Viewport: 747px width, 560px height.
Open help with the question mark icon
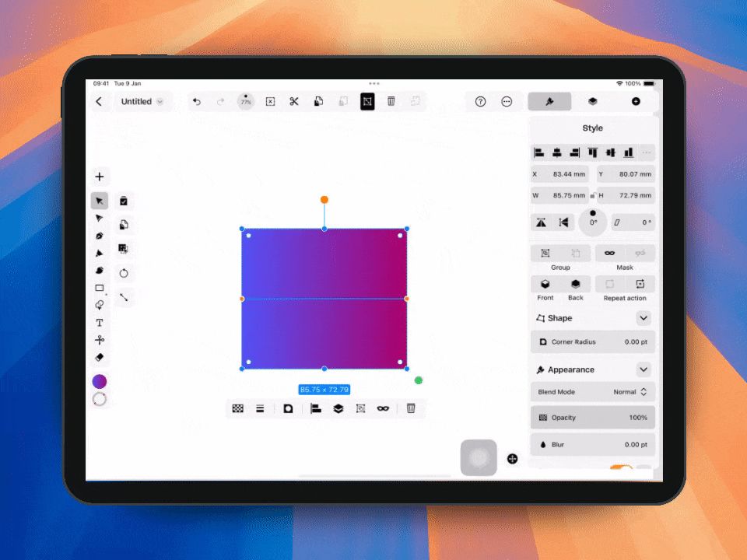coord(480,101)
